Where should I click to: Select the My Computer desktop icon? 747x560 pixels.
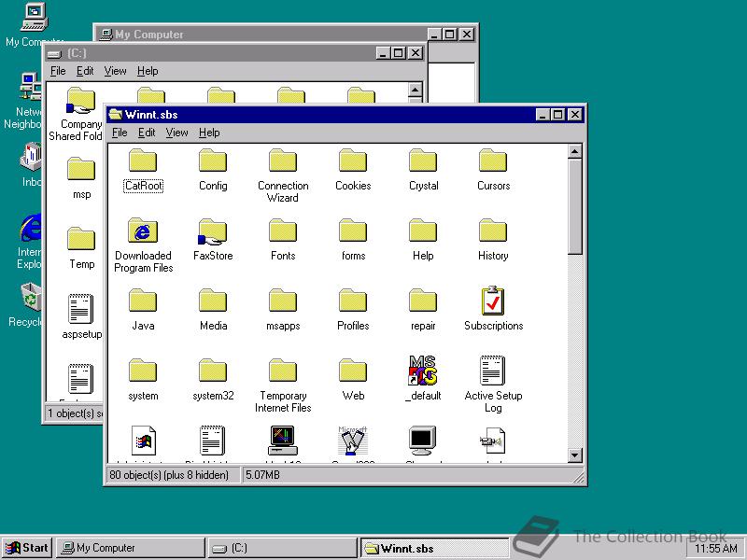pyautogui.click(x=35, y=25)
